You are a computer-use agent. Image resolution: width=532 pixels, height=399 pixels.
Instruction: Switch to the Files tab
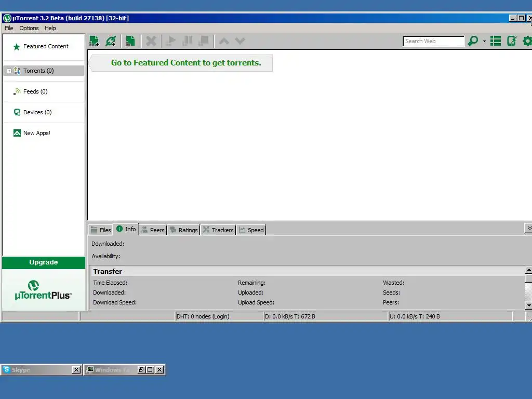pyautogui.click(x=101, y=230)
